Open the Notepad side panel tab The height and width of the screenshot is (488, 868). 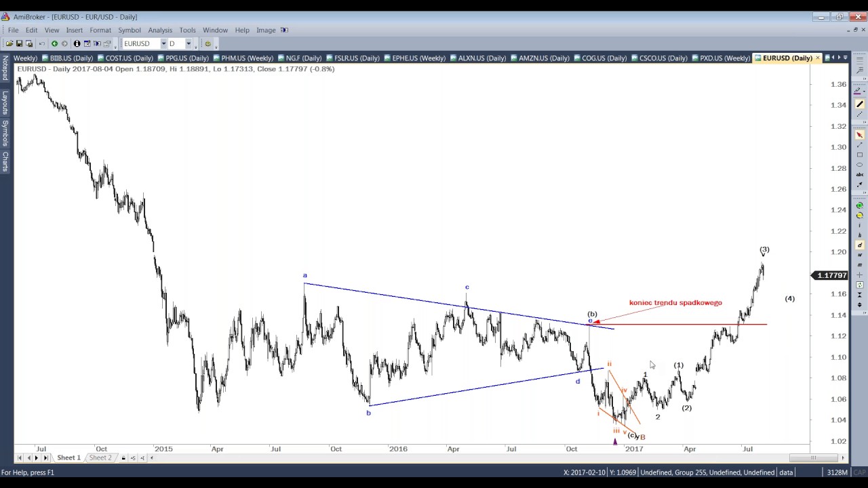tap(5, 68)
